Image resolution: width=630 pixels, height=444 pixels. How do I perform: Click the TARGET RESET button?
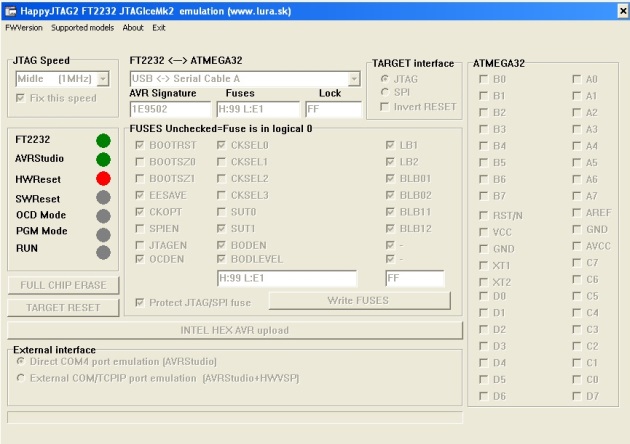(63, 308)
